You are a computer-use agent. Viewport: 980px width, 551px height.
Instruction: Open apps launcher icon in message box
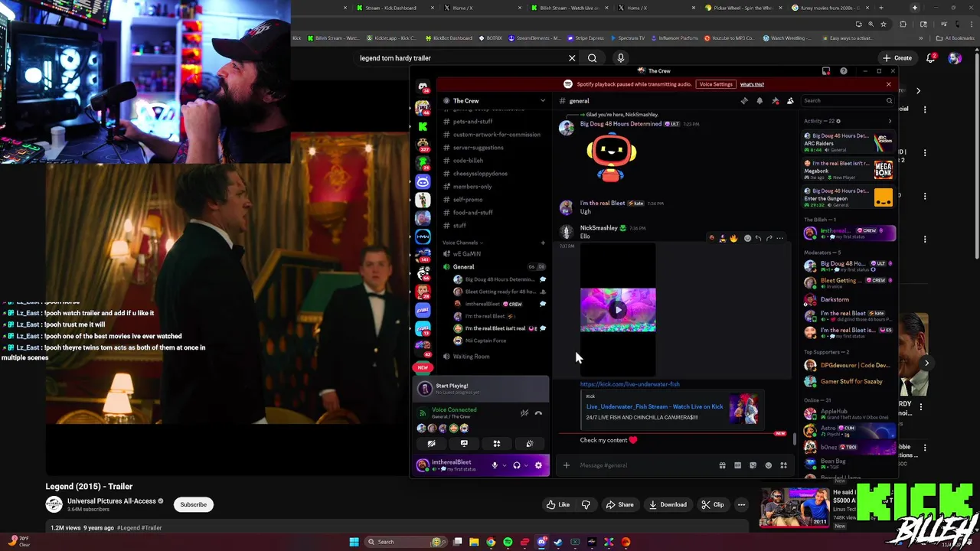[x=783, y=465]
